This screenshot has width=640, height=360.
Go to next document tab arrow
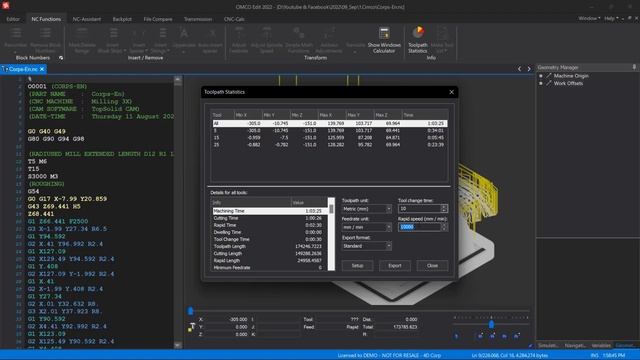click(x=529, y=69)
